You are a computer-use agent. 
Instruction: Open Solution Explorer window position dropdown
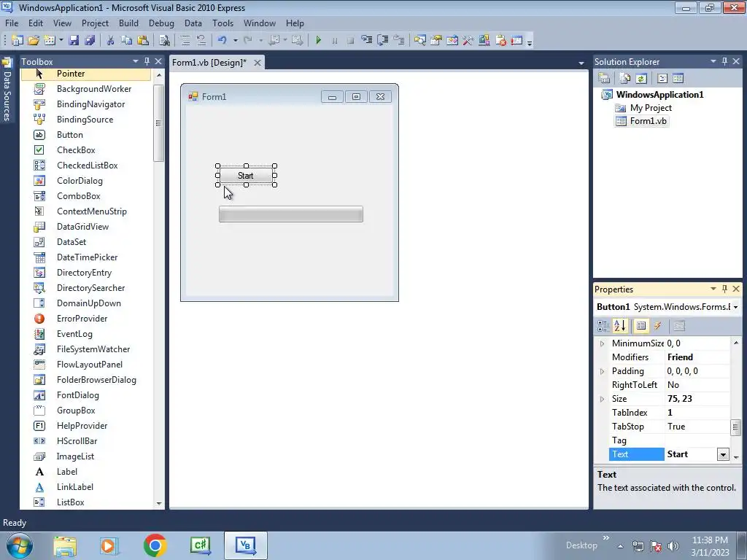713,61
